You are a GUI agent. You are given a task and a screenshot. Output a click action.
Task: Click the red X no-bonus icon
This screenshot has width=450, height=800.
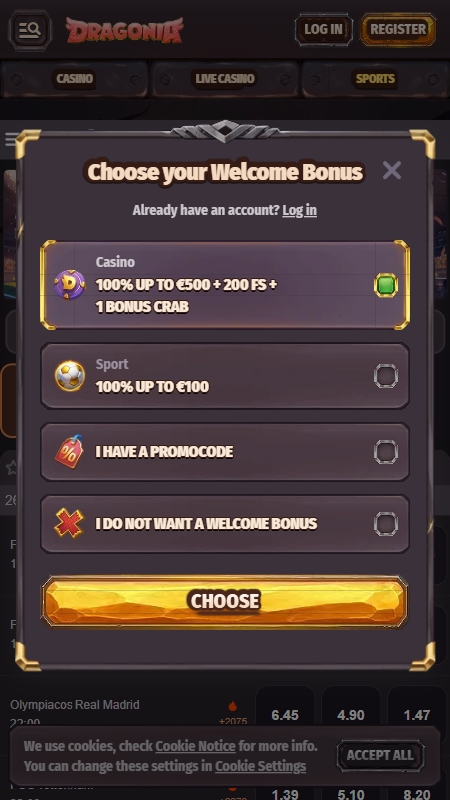[69, 523]
